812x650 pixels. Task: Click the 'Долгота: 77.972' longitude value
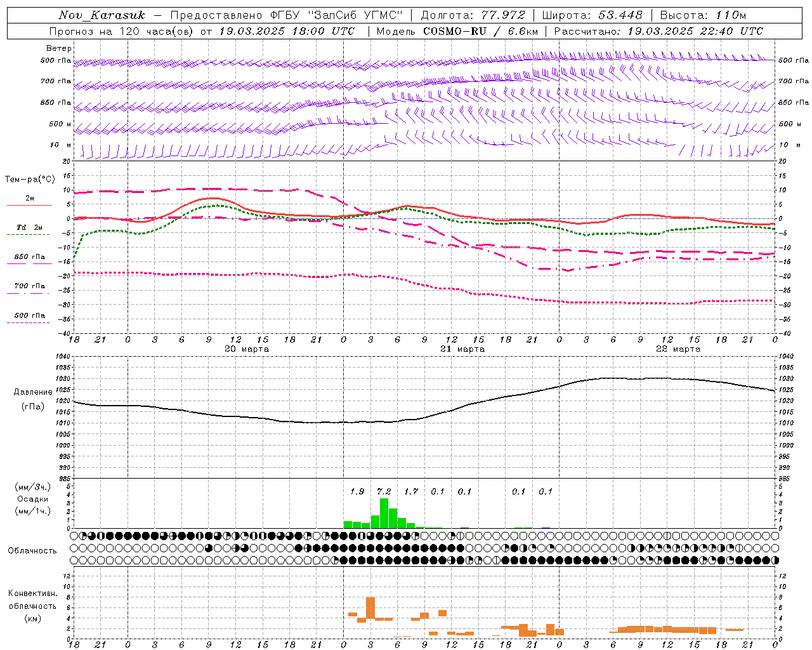click(473, 15)
